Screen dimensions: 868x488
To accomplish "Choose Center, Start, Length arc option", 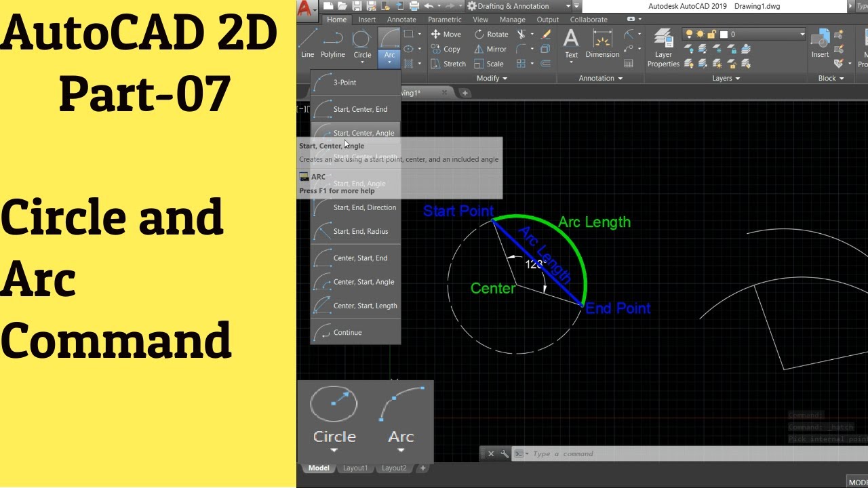I will pos(355,306).
